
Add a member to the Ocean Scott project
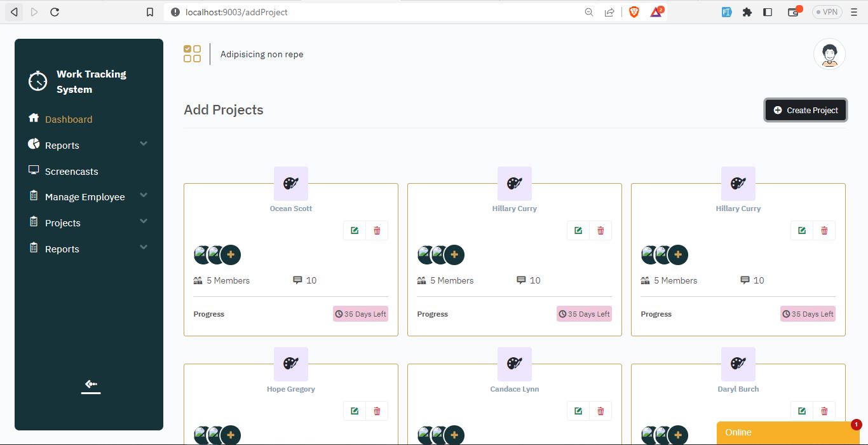pos(231,255)
